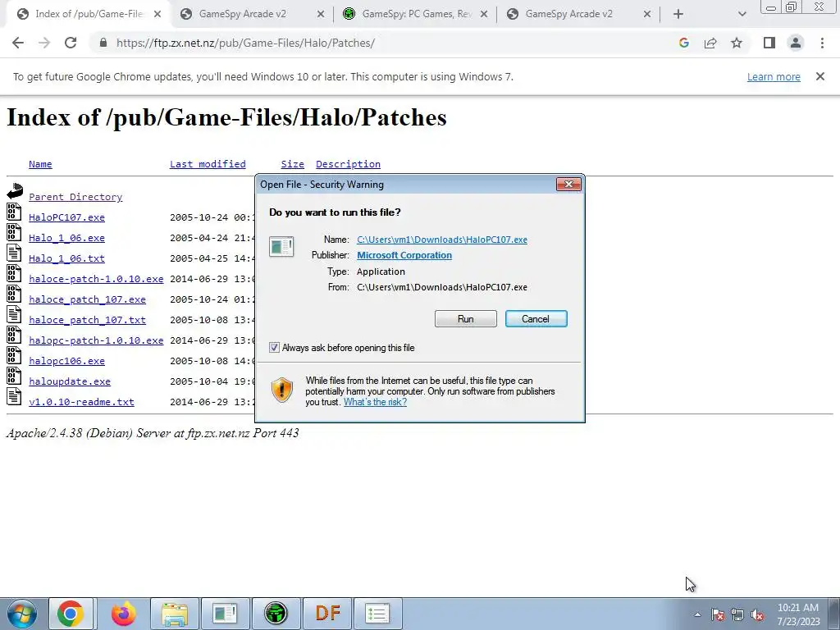
Task: Click text file icon beside Halo_1_06.txt
Action: coord(14,253)
